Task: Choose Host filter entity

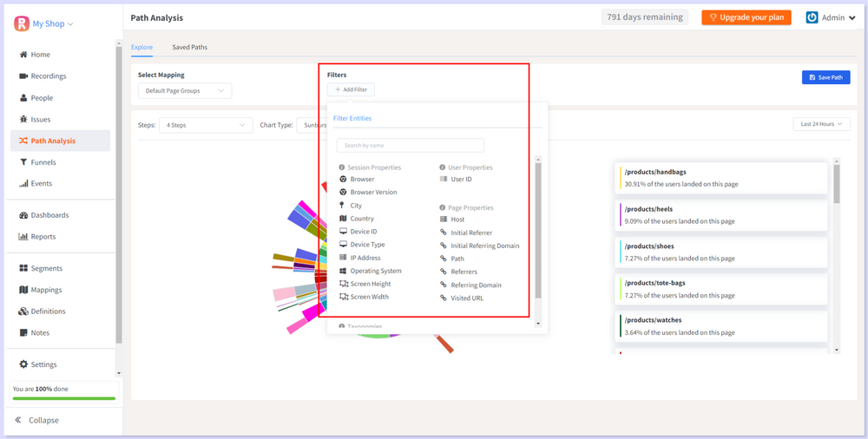Action: (452, 219)
